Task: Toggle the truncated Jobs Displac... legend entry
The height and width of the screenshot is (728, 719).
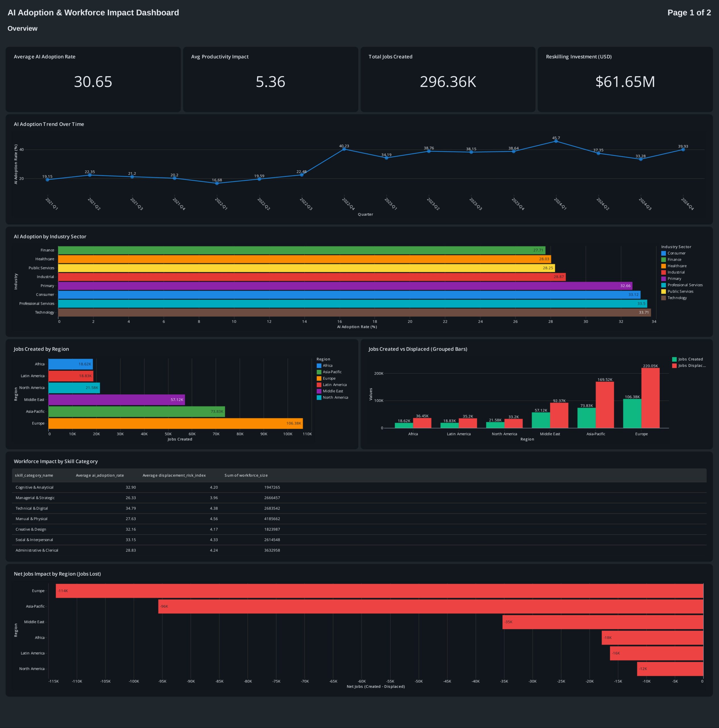Action: click(x=689, y=366)
